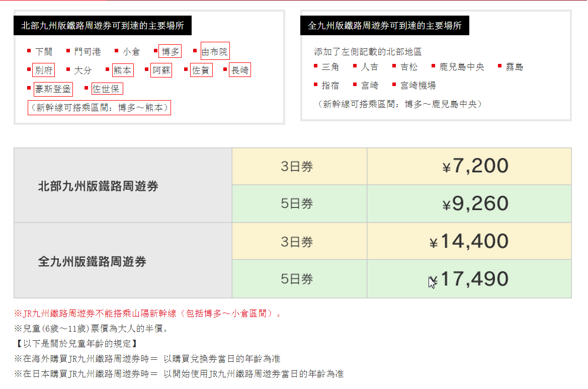Click the heading 北部九州版鐵路周遊券可到達的主要場所
The width and height of the screenshot is (588, 389).
coord(103,26)
